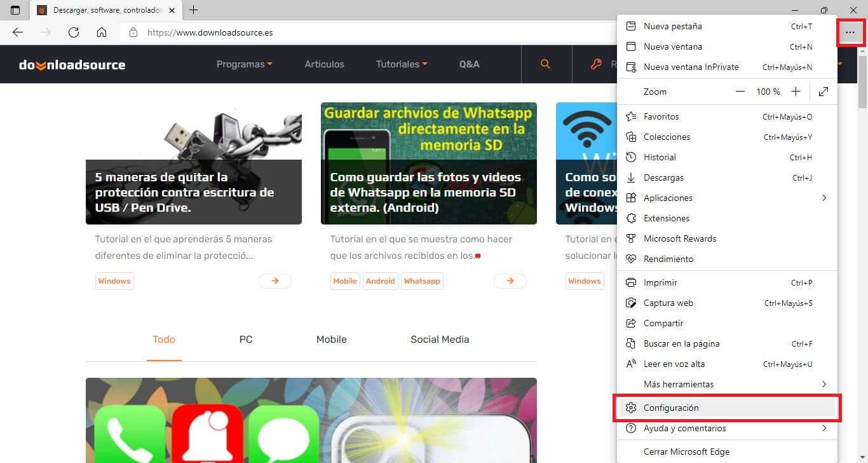The height and width of the screenshot is (463, 868).
Task: Enter full screen via zoom arrow icon
Action: (x=824, y=92)
